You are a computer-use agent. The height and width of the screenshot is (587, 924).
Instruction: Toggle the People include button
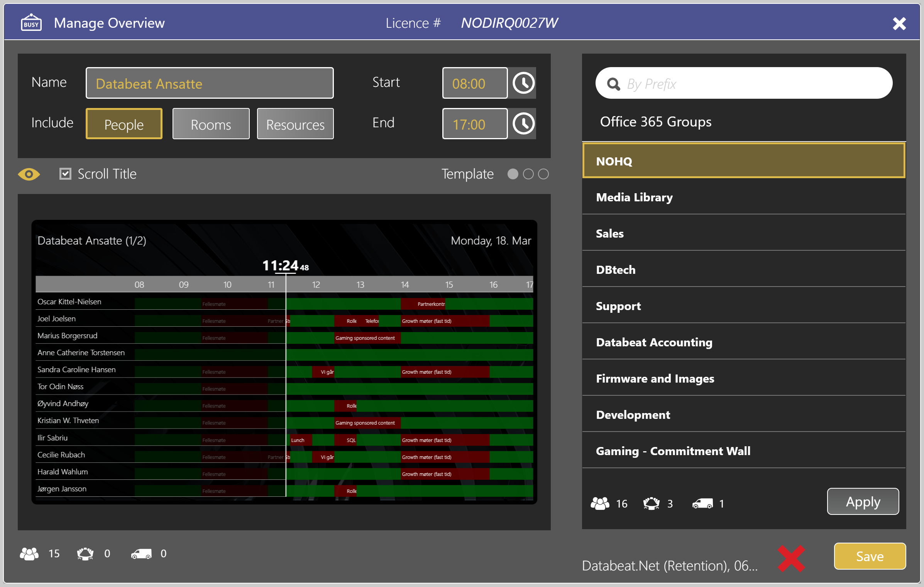click(124, 124)
